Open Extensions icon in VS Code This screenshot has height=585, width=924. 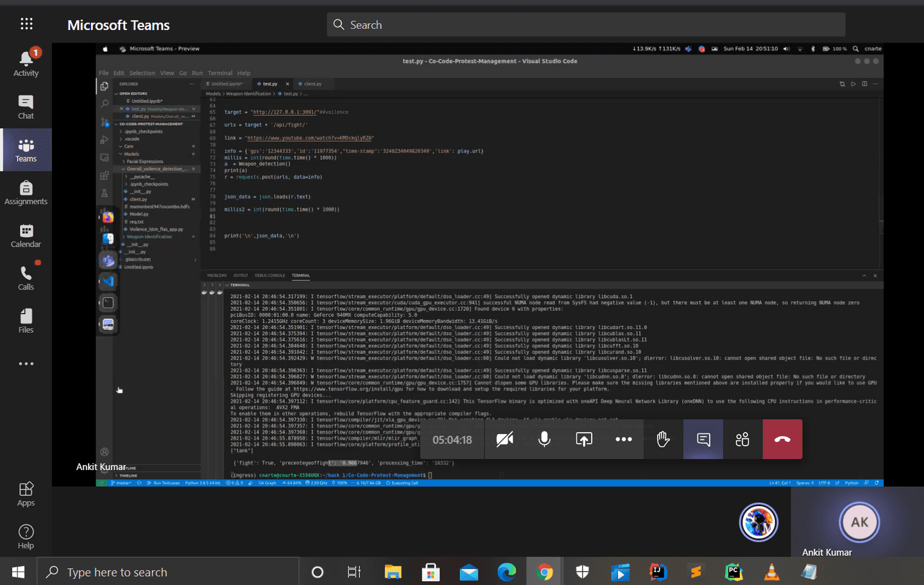[105, 175]
